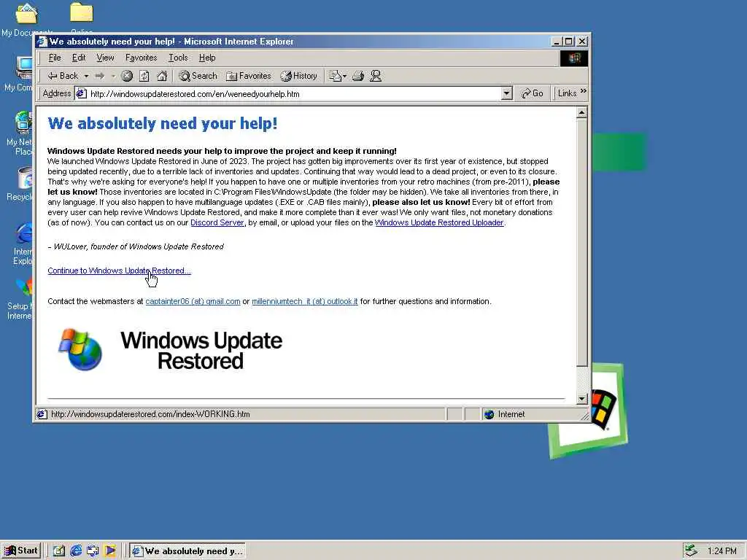Print the page with the printer icon

358,76
